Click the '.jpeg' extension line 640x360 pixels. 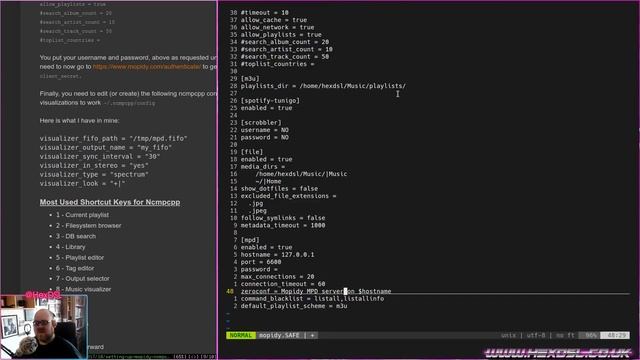258,211
